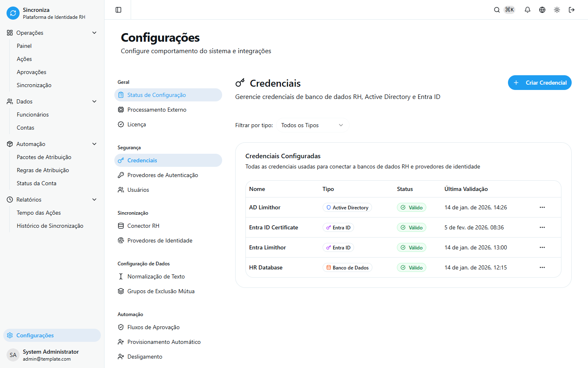Screen dimensions: 588x368
Task: Open the Conector RH settings section
Action: (144, 225)
